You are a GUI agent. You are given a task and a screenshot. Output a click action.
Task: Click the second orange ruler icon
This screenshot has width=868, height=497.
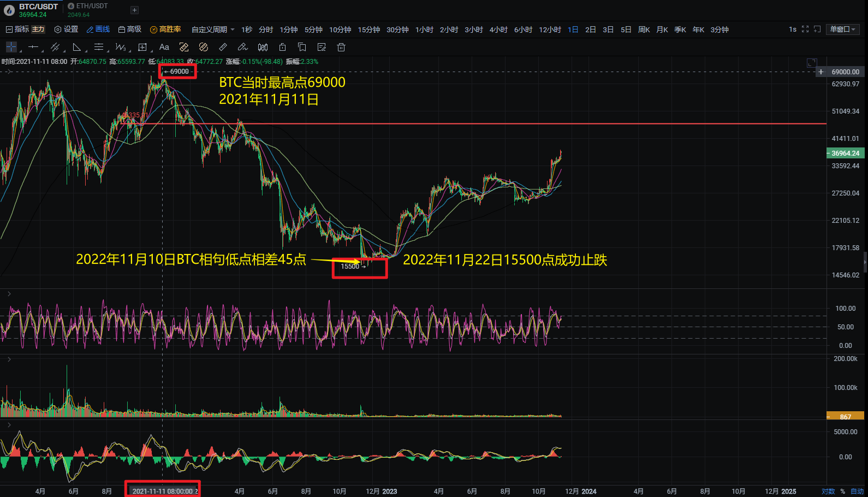(x=204, y=47)
